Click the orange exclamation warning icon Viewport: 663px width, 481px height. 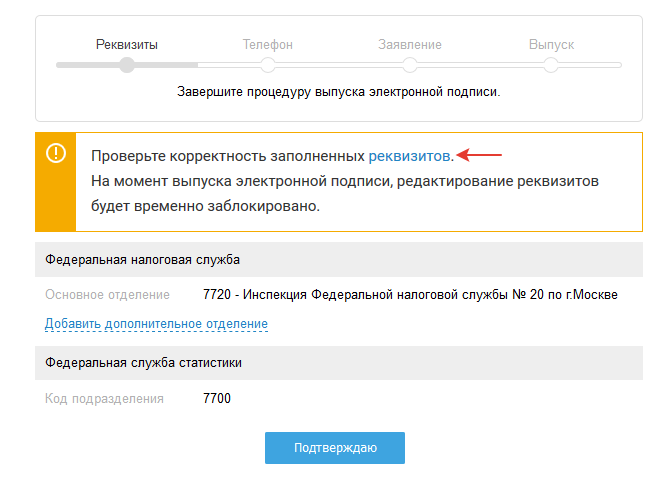pyautogui.click(x=55, y=153)
